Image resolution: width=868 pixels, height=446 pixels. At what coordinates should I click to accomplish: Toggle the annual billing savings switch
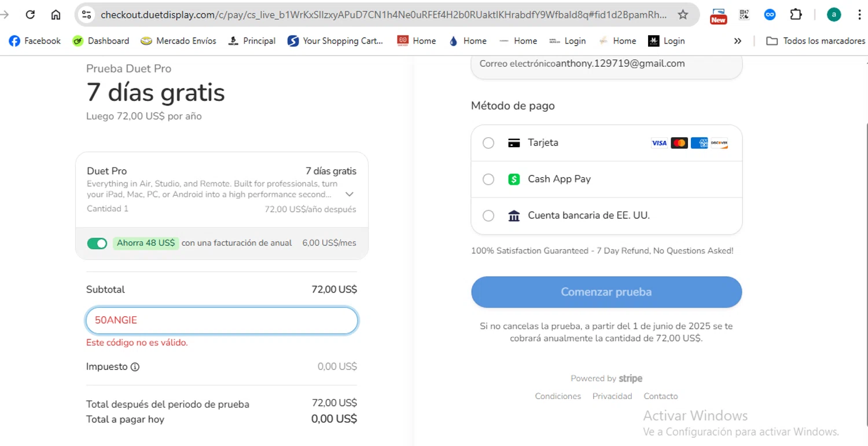pos(97,243)
